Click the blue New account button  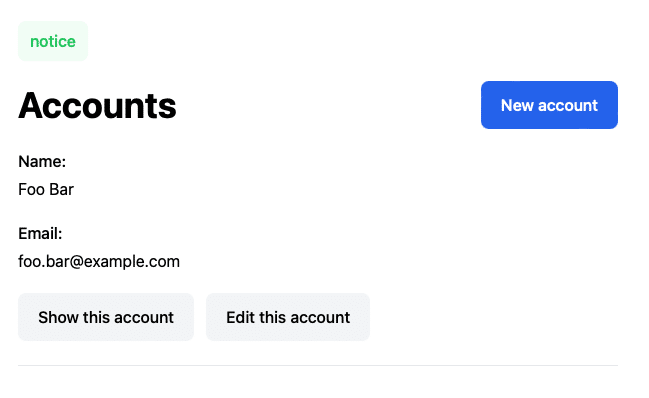(549, 105)
